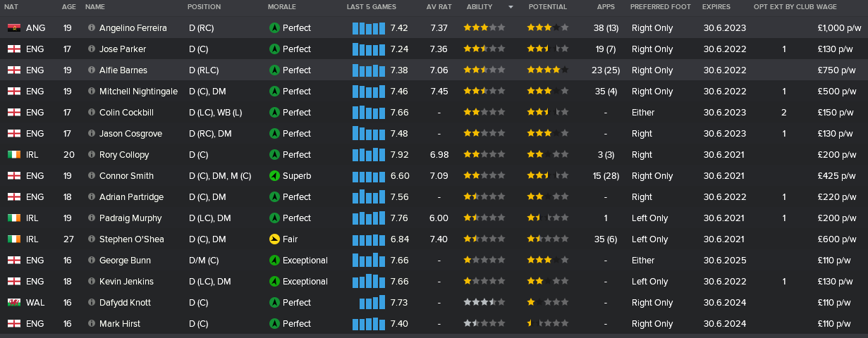Click Alfie Barnes's potential star rating

click(x=547, y=70)
